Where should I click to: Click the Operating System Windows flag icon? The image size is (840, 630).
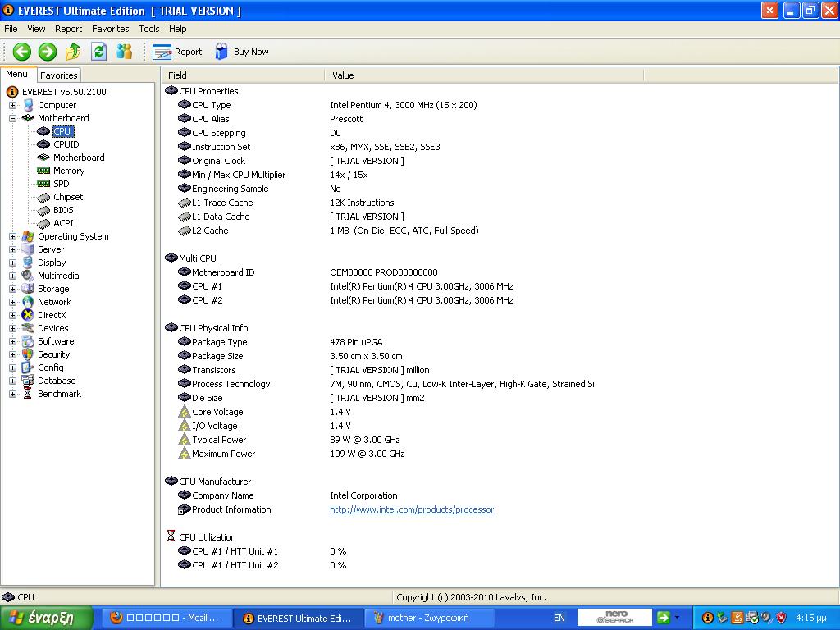point(28,236)
